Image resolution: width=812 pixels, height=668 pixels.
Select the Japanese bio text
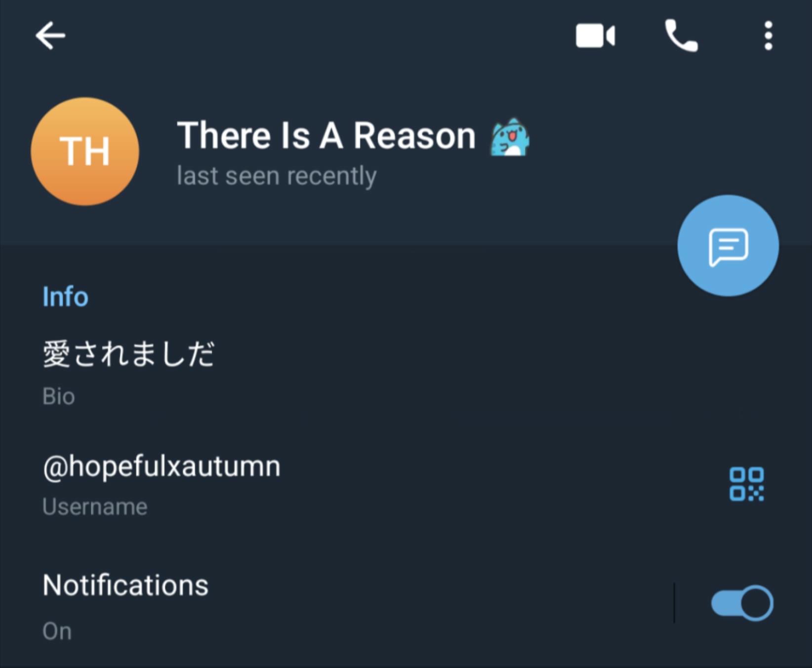(128, 354)
